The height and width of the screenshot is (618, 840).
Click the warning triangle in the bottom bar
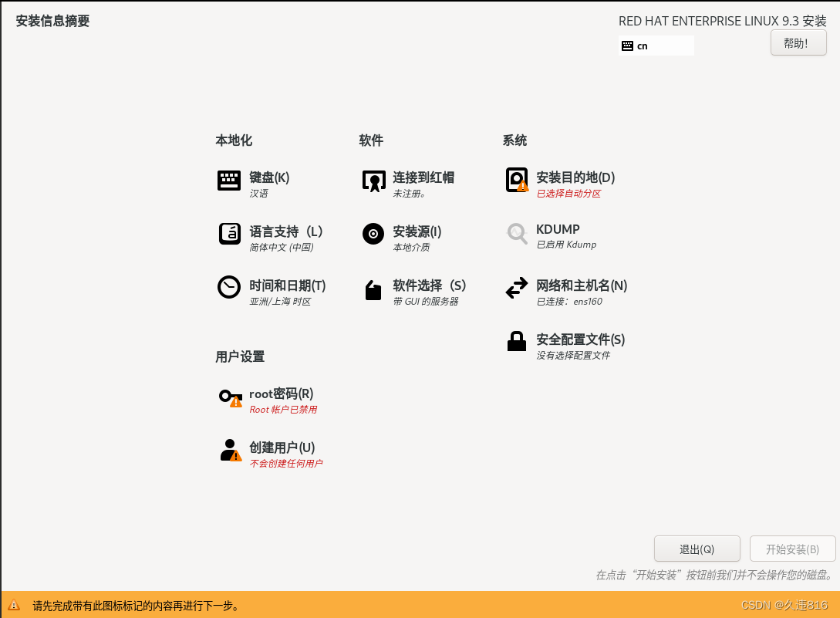13,605
